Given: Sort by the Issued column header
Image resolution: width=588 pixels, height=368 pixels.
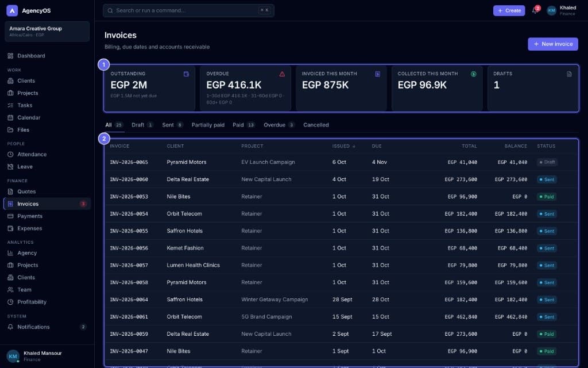Looking at the screenshot, I should [343, 146].
